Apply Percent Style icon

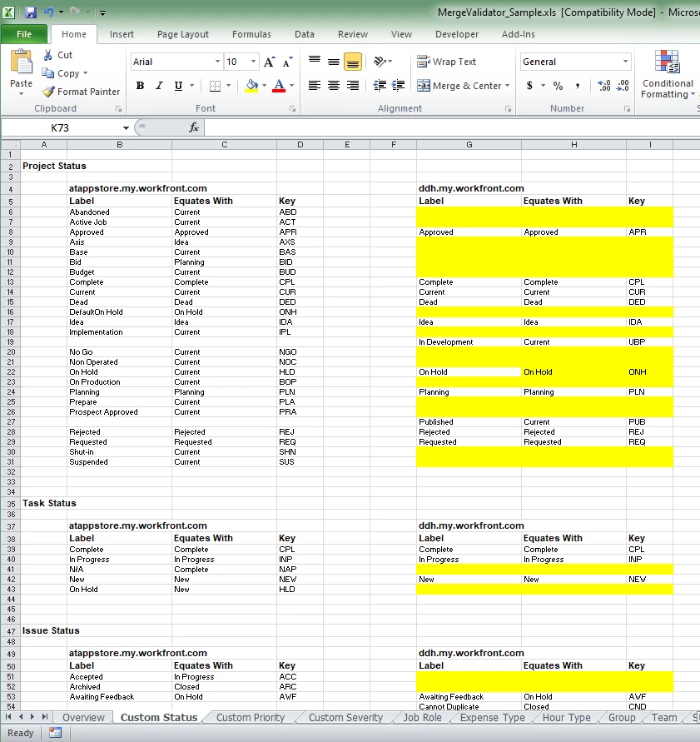click(x=559, y=86)
